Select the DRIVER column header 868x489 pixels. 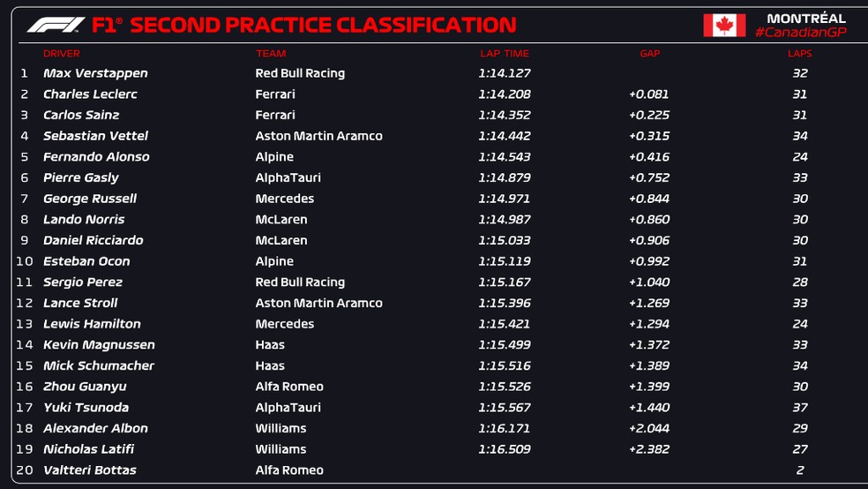62,54
